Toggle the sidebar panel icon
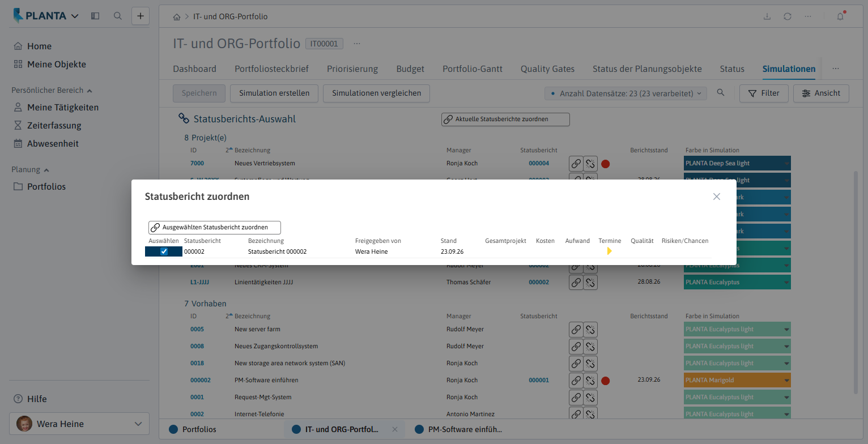 tap(95, 16)
